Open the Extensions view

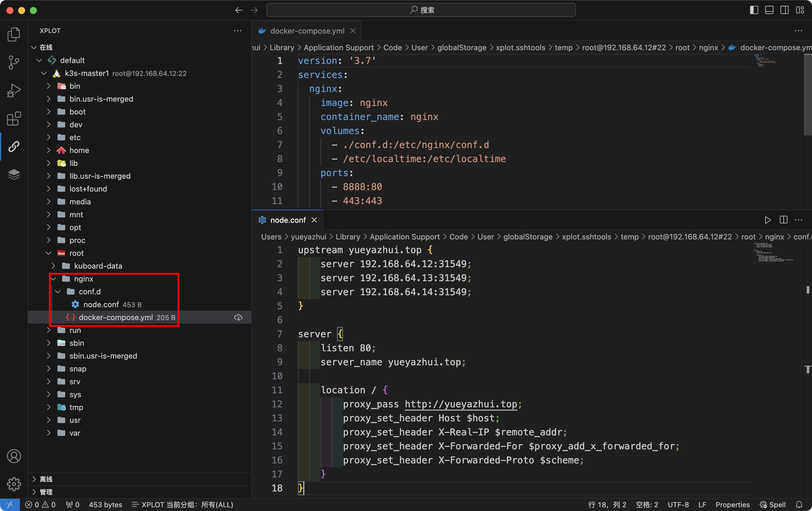point(14,119)
